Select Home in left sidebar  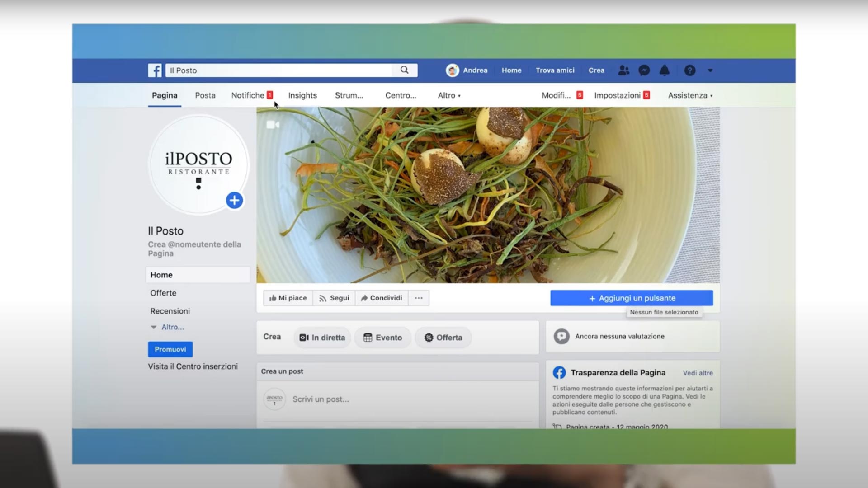[198, 275]
